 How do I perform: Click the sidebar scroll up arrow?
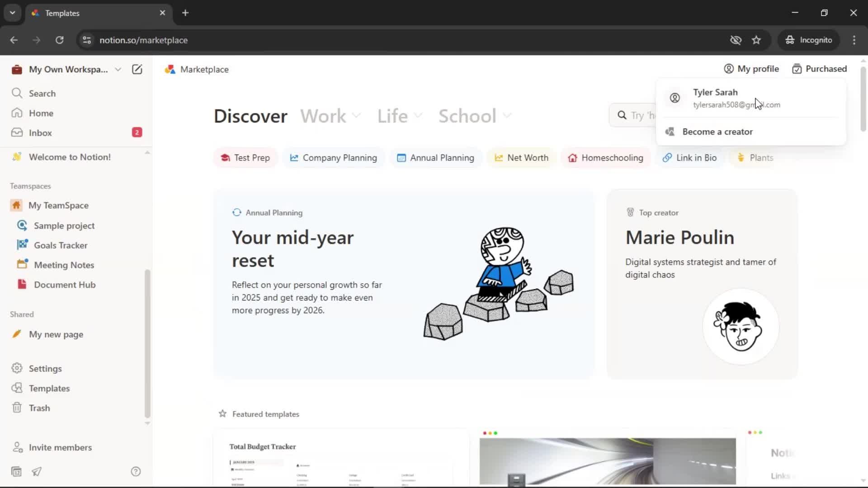147,153
